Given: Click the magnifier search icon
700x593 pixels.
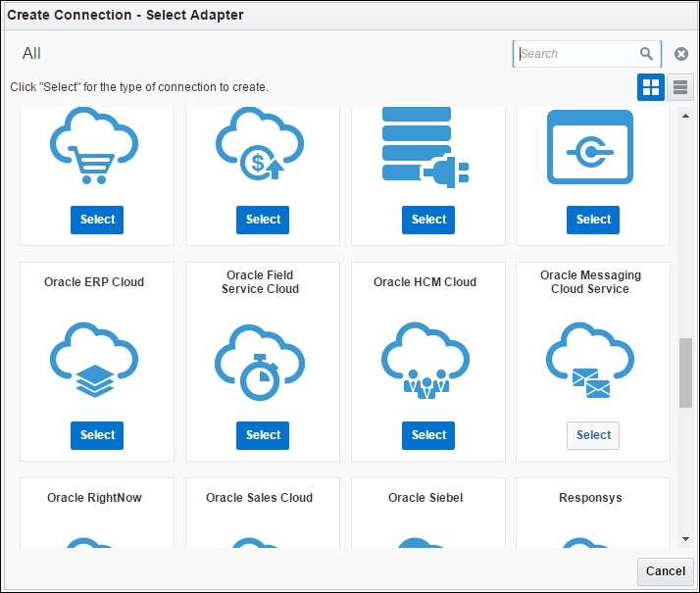Looking at the screenshot, I should (646, 54).
